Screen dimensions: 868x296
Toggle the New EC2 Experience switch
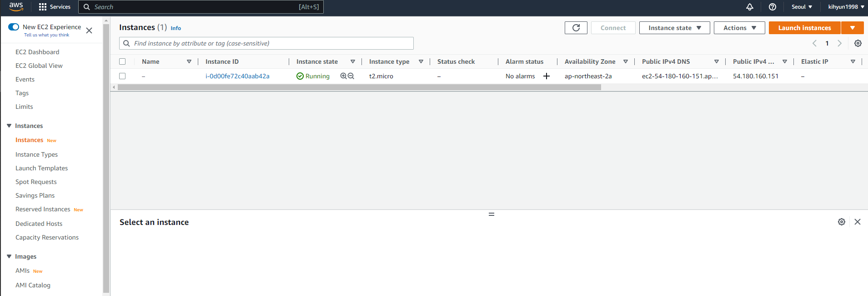[14, 27]
